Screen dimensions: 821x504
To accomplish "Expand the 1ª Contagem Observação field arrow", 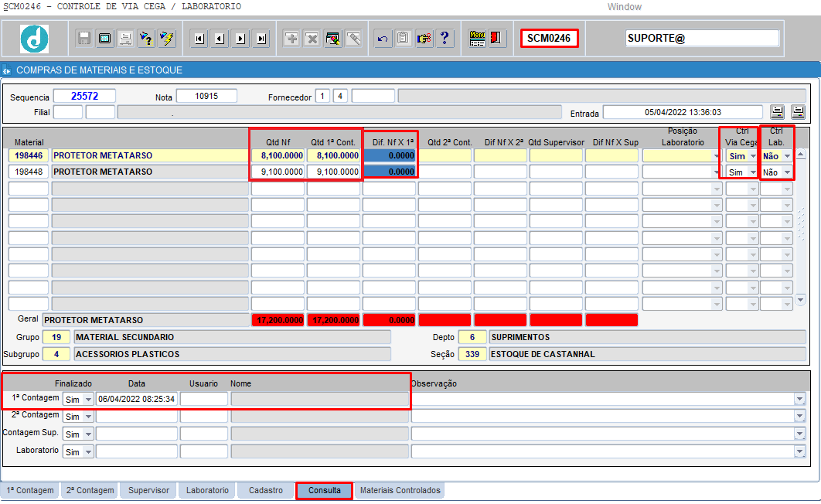I will (799, 400).
